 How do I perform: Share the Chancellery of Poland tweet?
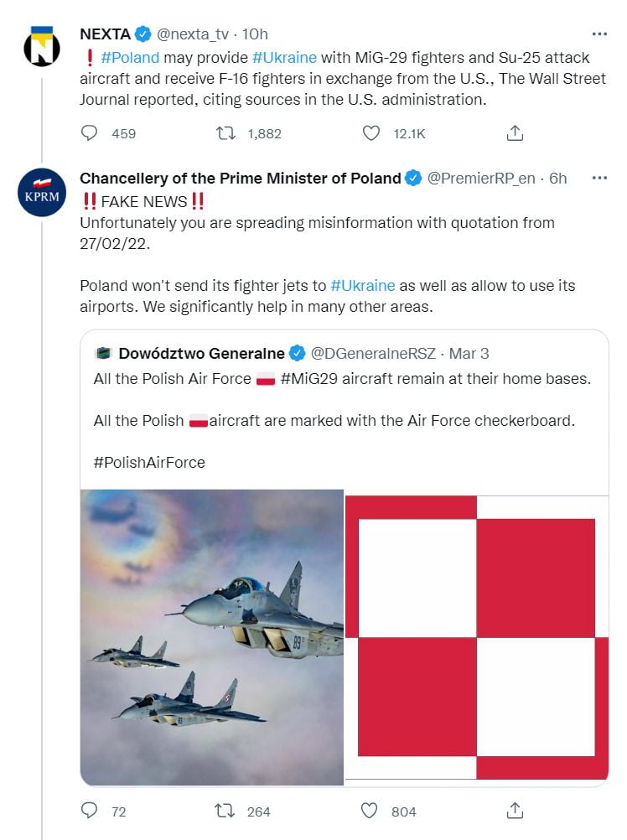click(516, 811)
